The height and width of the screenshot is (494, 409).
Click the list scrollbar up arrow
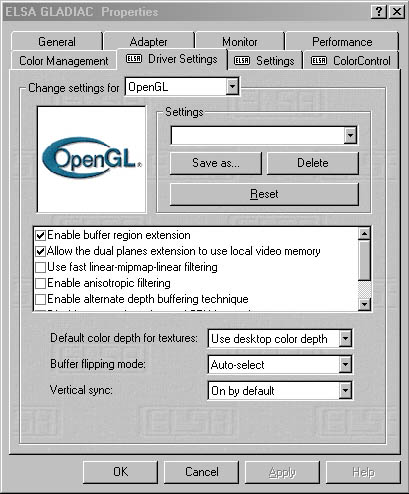coord(364,234)
